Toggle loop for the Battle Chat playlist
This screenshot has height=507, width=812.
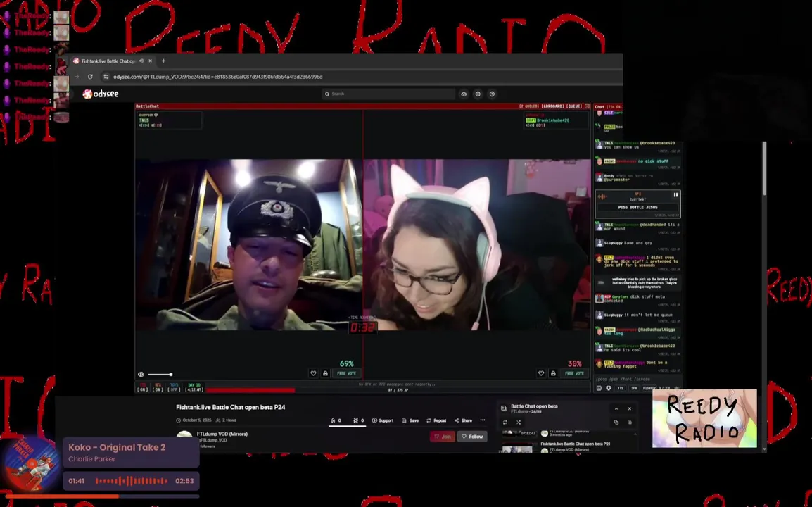point(505,423)
